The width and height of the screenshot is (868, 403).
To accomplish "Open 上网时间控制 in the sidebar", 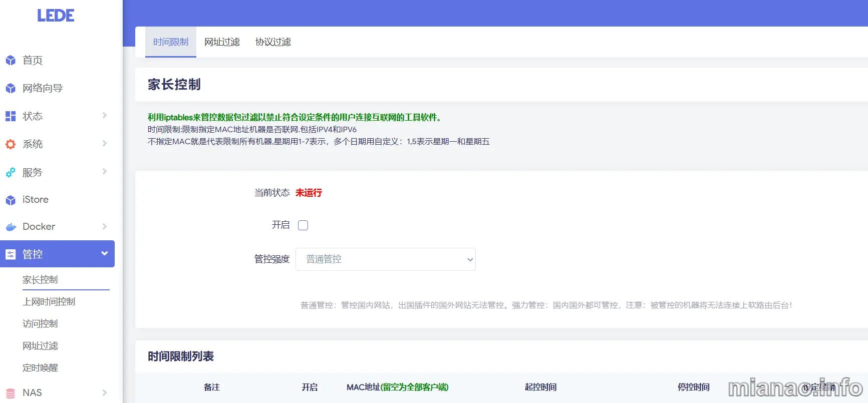I will tap(49, 301).
